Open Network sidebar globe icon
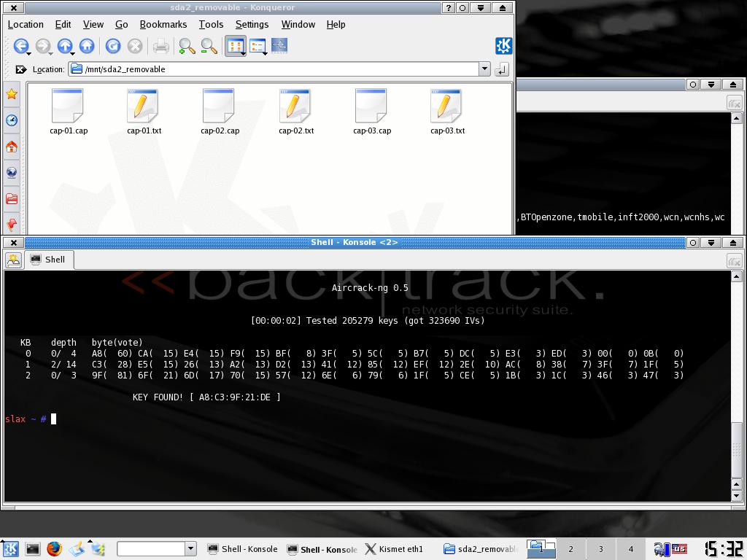The width and height of the screenshot is (747, 560). click(x=12, y=172)
